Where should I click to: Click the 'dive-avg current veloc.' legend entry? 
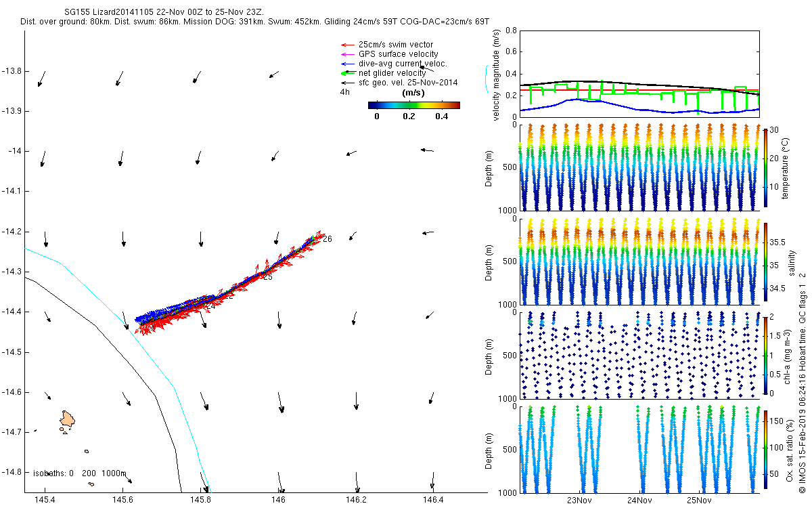394,63
